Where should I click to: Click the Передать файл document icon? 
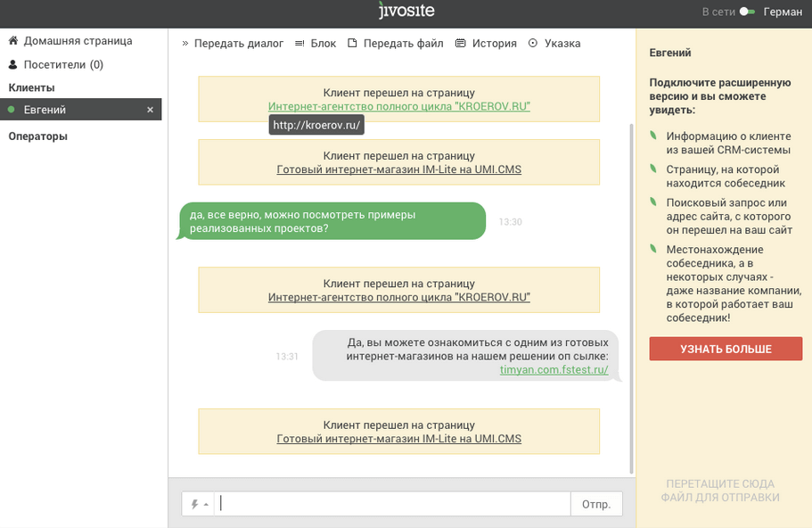[x=352, y=44]
